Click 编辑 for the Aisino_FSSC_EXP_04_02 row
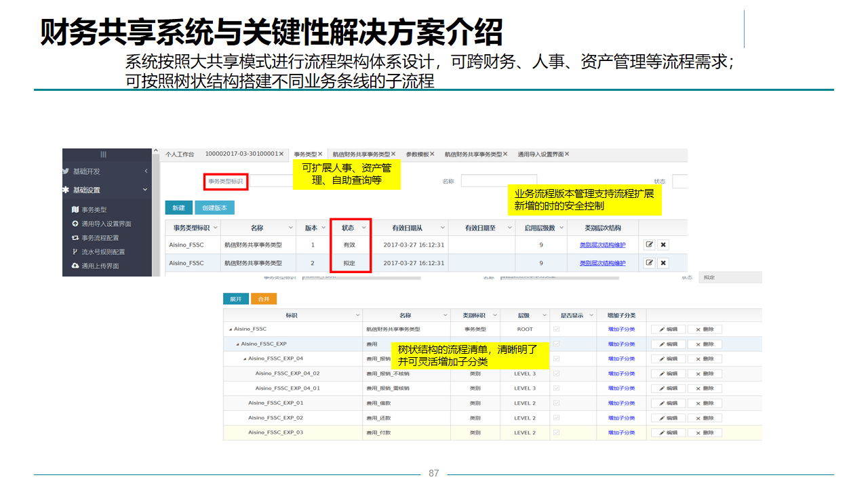 point(668,373)
